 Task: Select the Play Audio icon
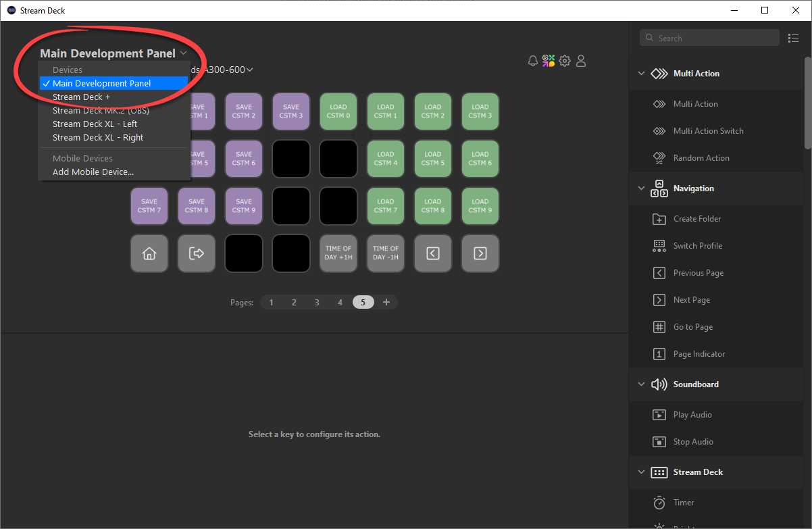pos(659,415)
